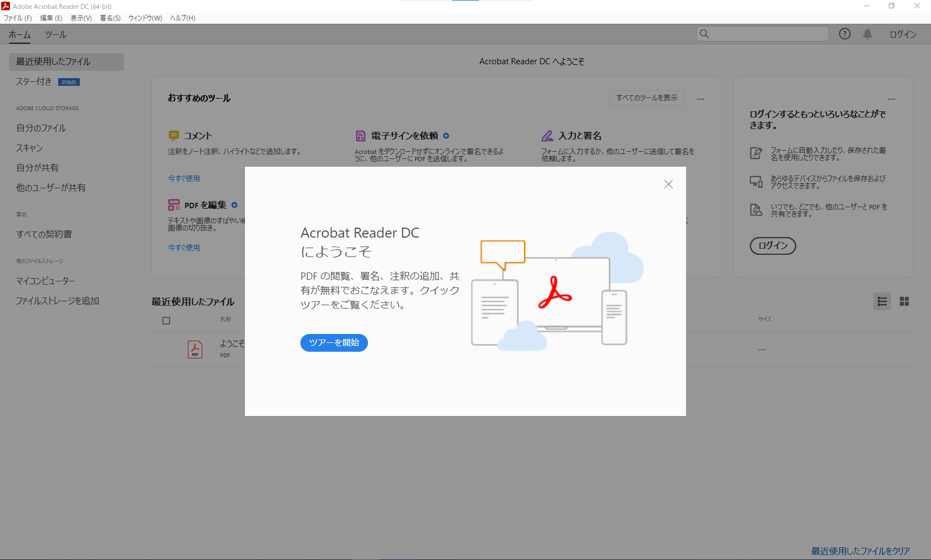Select 最近使用したファイル in sidebar

coord(66,61)
